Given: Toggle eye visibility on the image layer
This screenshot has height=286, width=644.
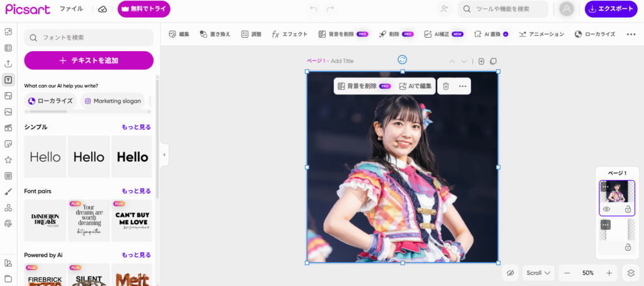Looking at the screenshot, I should pos(607,209).
